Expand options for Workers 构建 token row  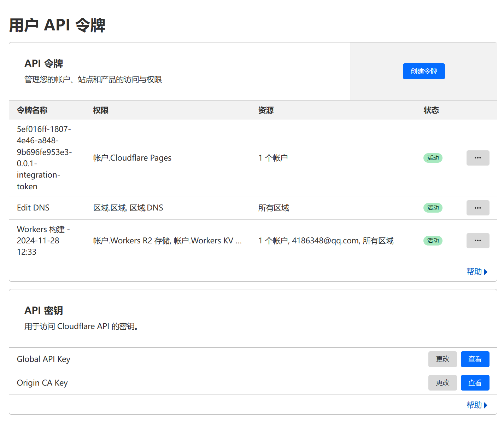click(477, 241)
